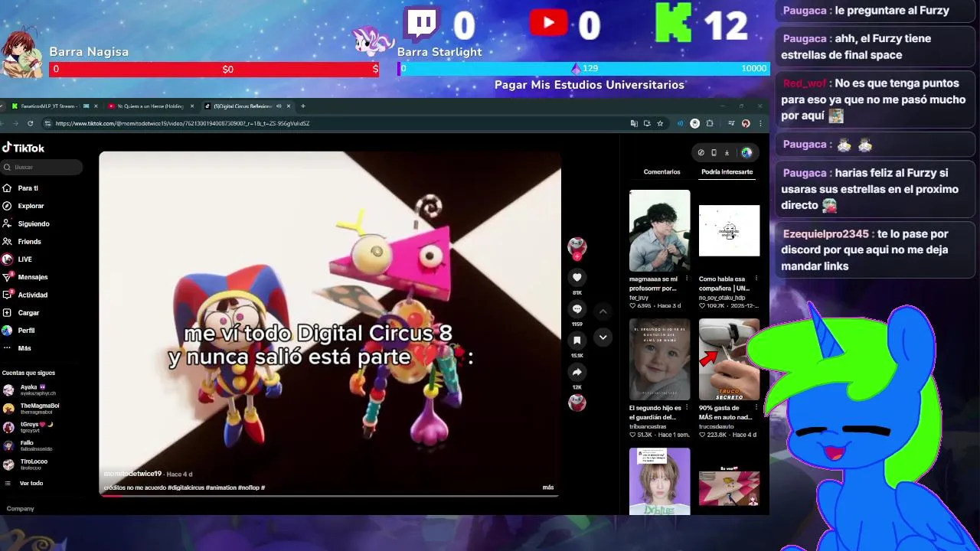Save video with bookmark icon
Viewport: 980px width, 551px height.
[577, 341]
